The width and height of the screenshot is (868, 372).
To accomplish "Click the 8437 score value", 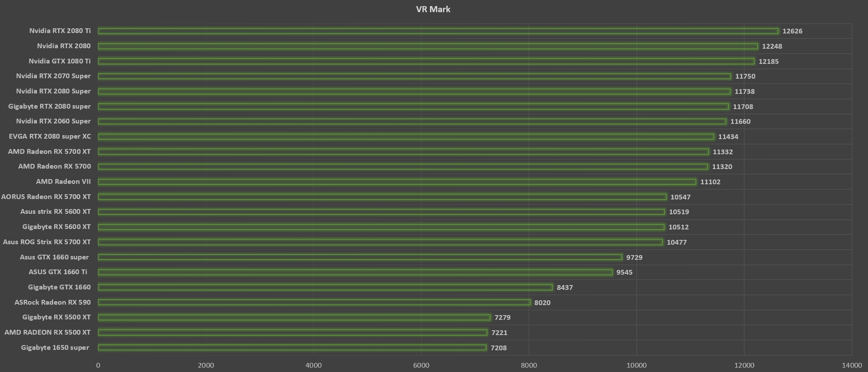I will [565, 288].
